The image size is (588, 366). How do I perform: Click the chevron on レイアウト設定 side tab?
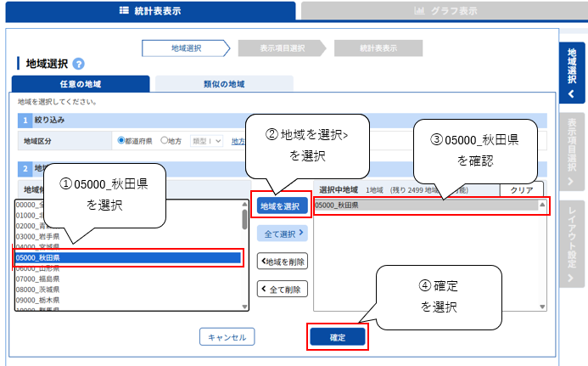(x=570, y=279)
